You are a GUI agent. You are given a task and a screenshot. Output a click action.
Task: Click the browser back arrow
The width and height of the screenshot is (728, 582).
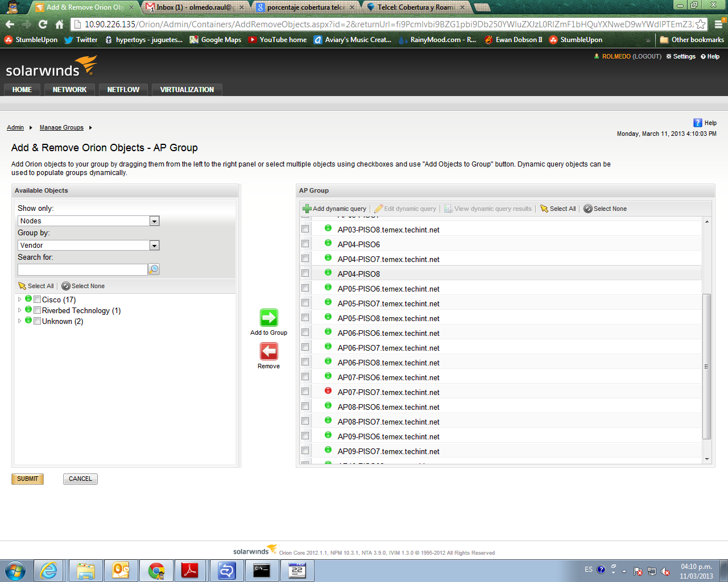click(x=10, y=24)
